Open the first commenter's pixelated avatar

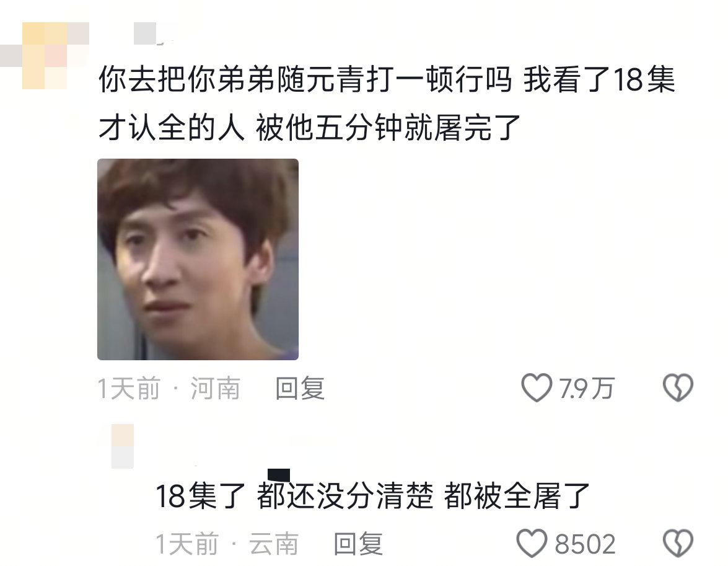[x=45, y=55]
